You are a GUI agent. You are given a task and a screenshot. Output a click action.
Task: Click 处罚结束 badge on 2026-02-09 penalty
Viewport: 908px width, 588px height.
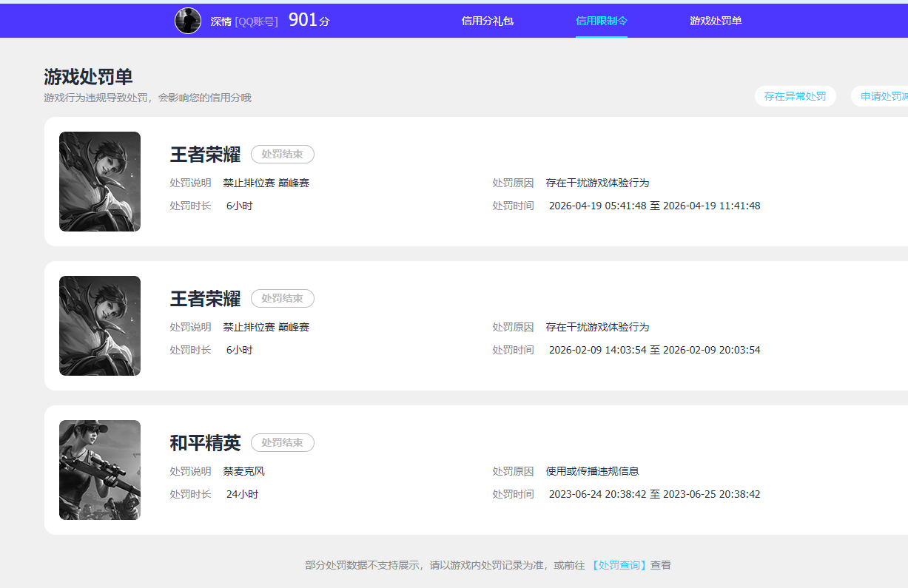tap(283, 298)
